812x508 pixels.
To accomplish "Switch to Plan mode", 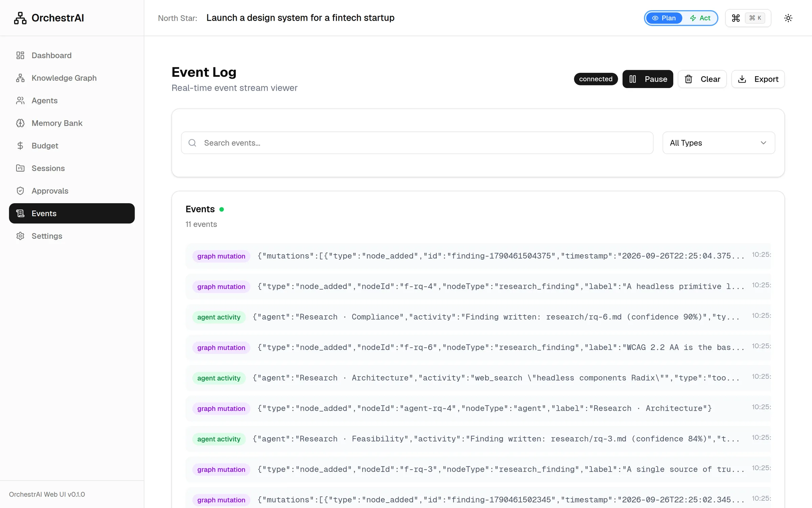I will 664,18.
